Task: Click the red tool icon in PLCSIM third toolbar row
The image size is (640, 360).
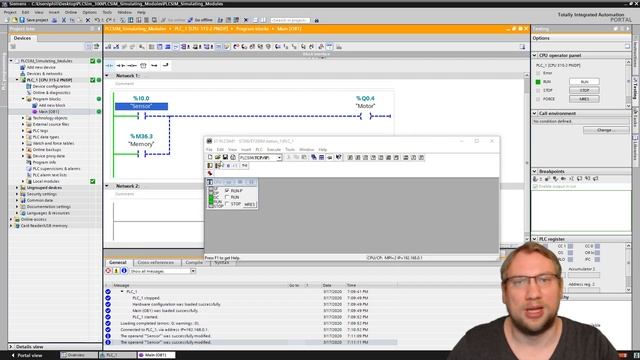Action: 210,173
